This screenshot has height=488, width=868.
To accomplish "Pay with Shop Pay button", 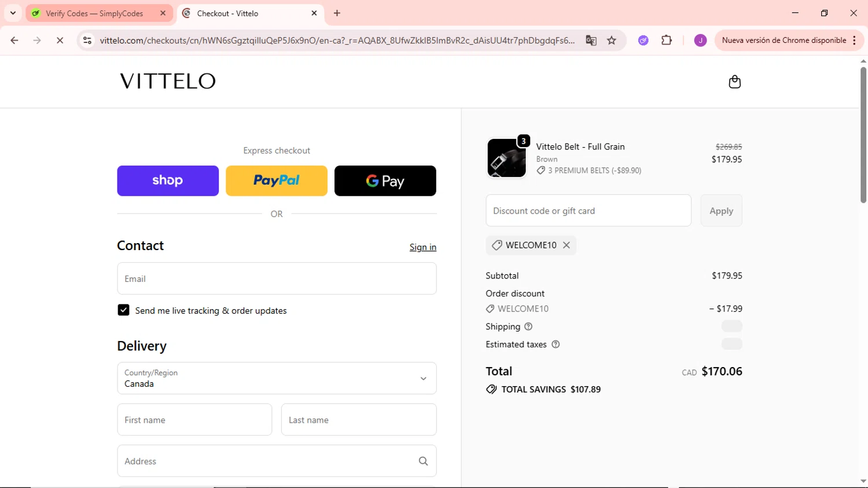I will click(x=168, y=181).
